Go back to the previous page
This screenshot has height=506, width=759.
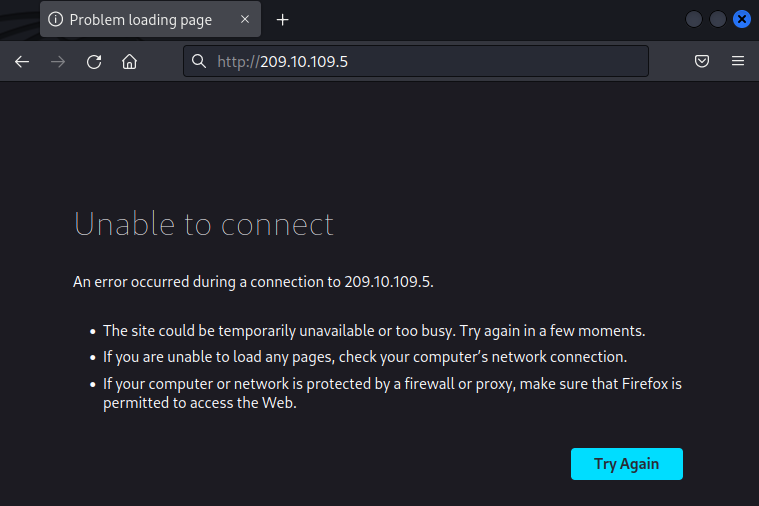pyautogui.click(x=22, y=62)
